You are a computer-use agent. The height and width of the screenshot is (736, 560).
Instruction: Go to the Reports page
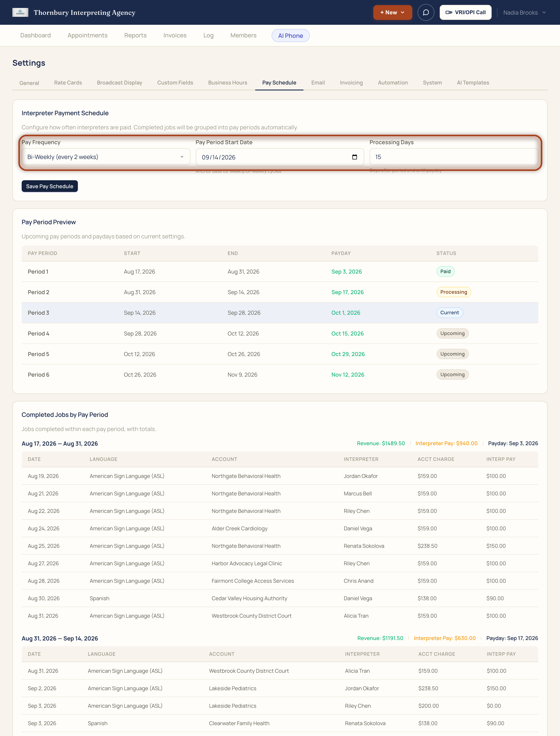pos(135,35)
